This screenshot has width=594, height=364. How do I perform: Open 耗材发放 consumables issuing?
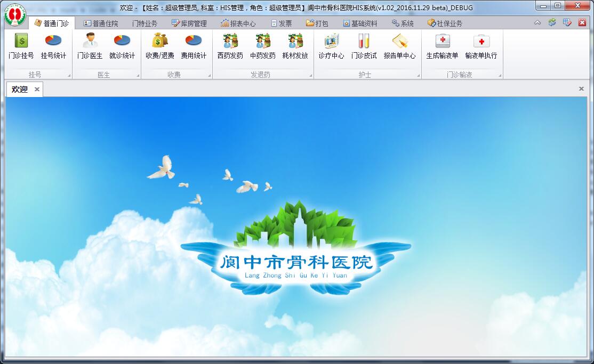pyautogui.click(x=295, y=46)
